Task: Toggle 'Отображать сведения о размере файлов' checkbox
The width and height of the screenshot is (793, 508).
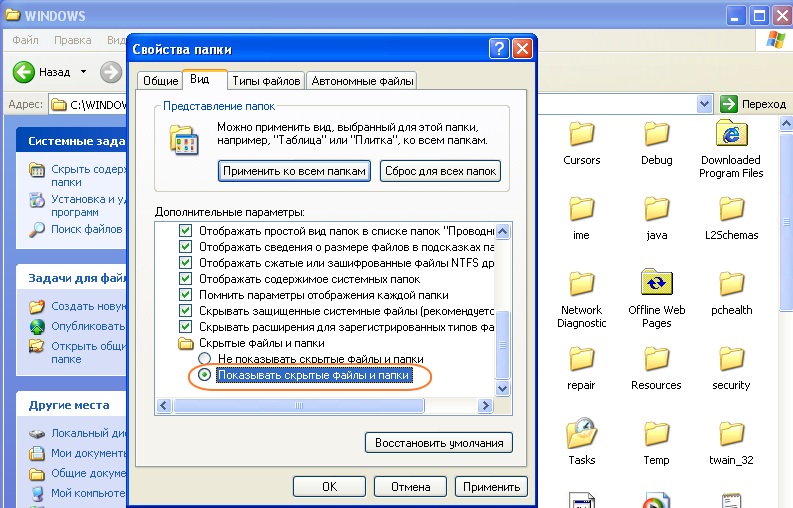Action: (x=186, y=247)
